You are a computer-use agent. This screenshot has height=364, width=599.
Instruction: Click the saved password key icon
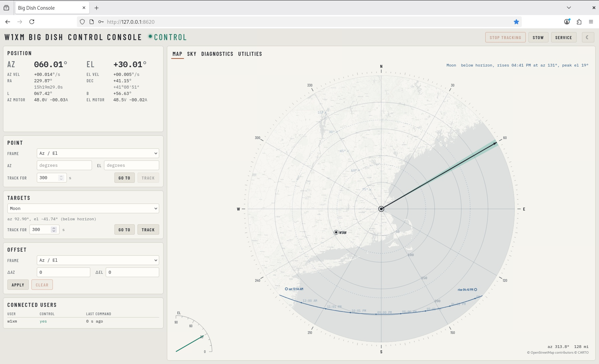point(101,22)
